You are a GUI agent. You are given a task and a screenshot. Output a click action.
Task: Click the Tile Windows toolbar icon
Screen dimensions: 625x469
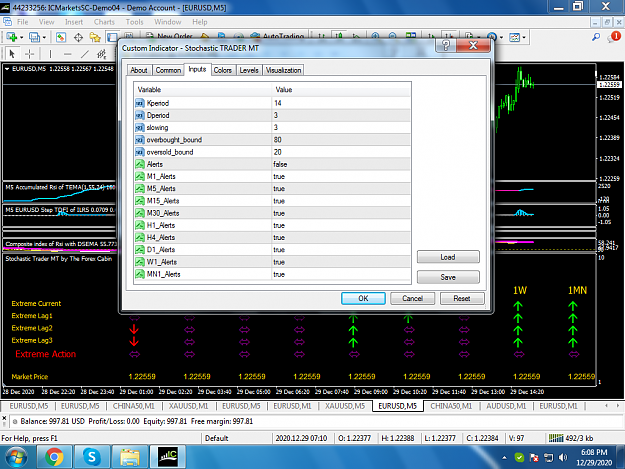(x=411, y=37)
